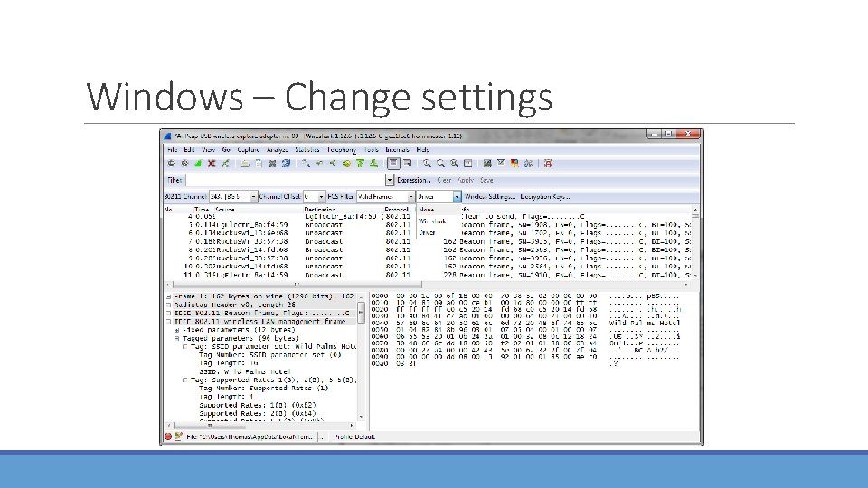Open the capture filters editor icon
The width and height of the screenshot is (868, 488).
click(x=487, y=164)
